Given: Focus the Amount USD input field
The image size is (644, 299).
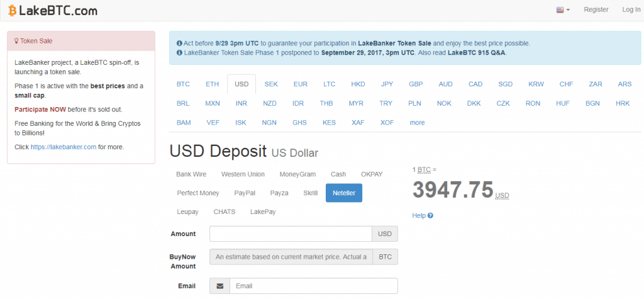Looking at the screenshot, I should pos(291,234).
